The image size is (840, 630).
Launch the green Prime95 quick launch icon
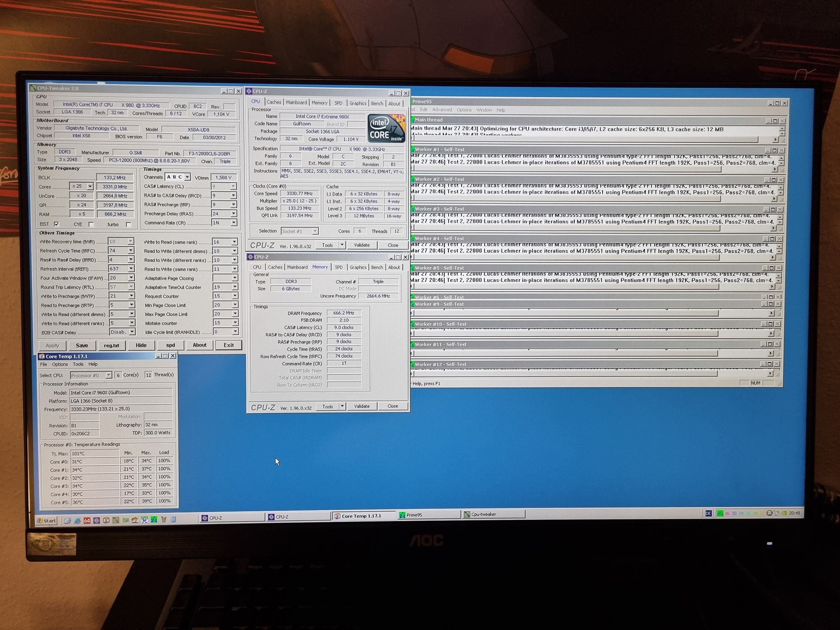(154, 520)
